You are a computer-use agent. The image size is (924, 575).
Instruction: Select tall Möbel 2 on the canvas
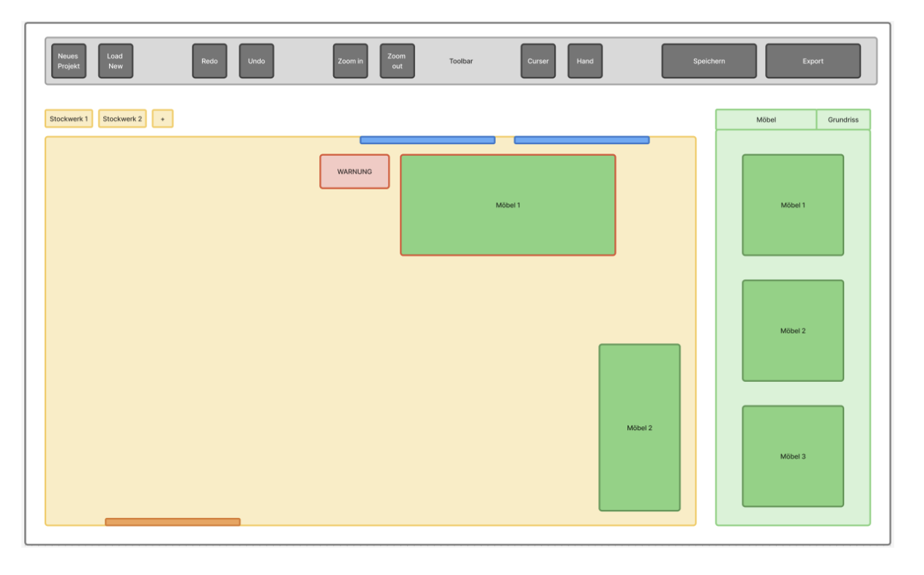click(639, 427)
